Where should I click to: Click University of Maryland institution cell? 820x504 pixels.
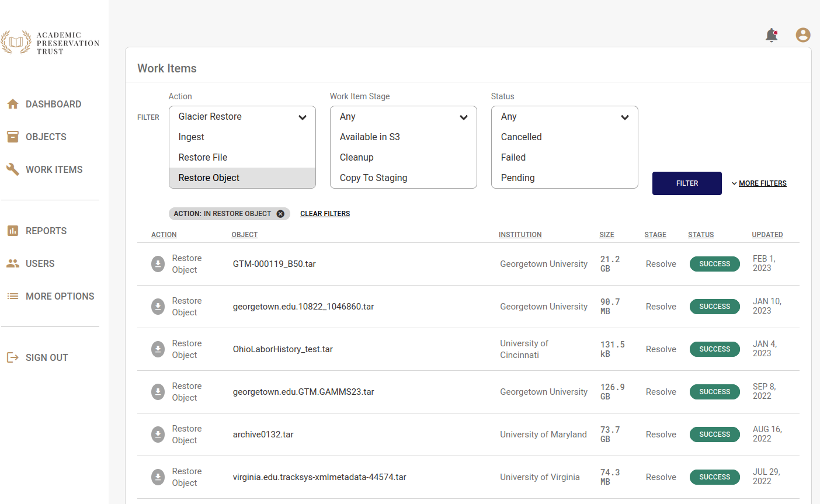pyautogui.click(x=544, y=435)
